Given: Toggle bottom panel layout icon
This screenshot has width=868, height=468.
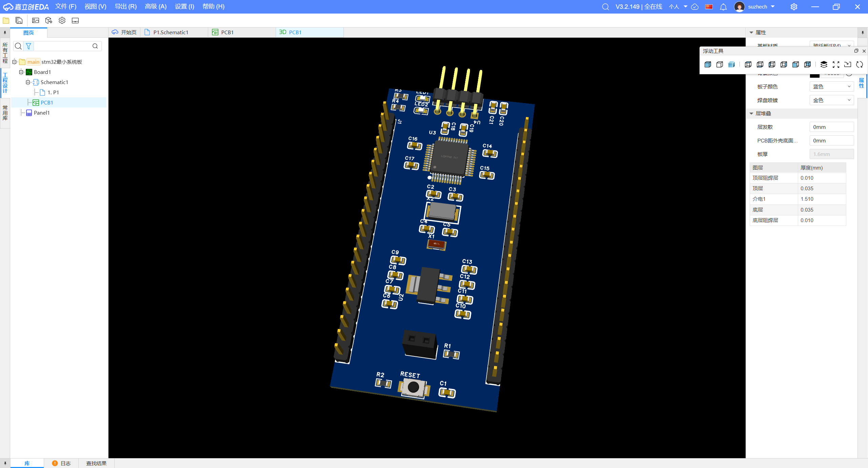Looking at the screenshot, I should coord(75,20).
